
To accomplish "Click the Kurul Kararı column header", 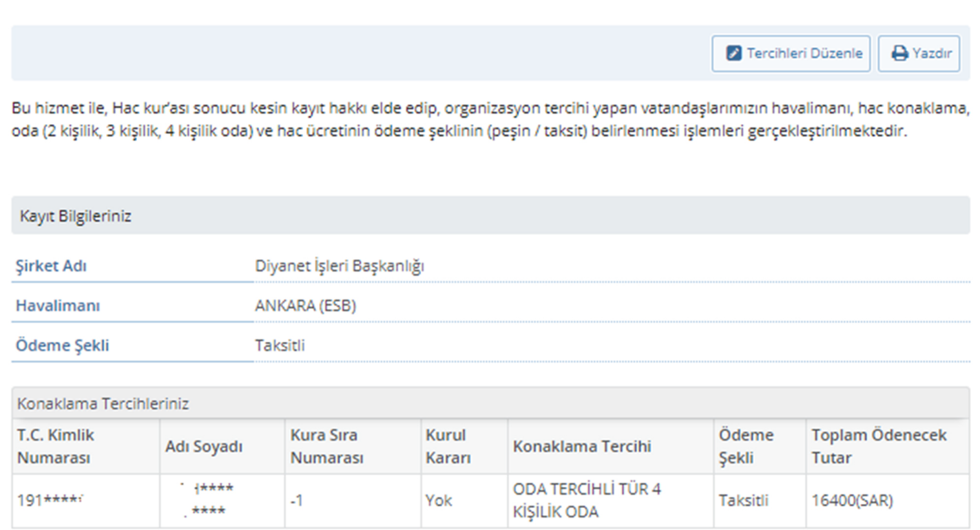I will point(448,446).
